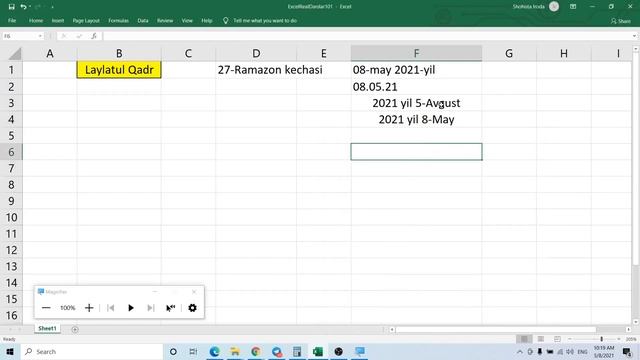This screenshot has width=640, height=360.
Task: Click the Share button
Action: [621, 21]
